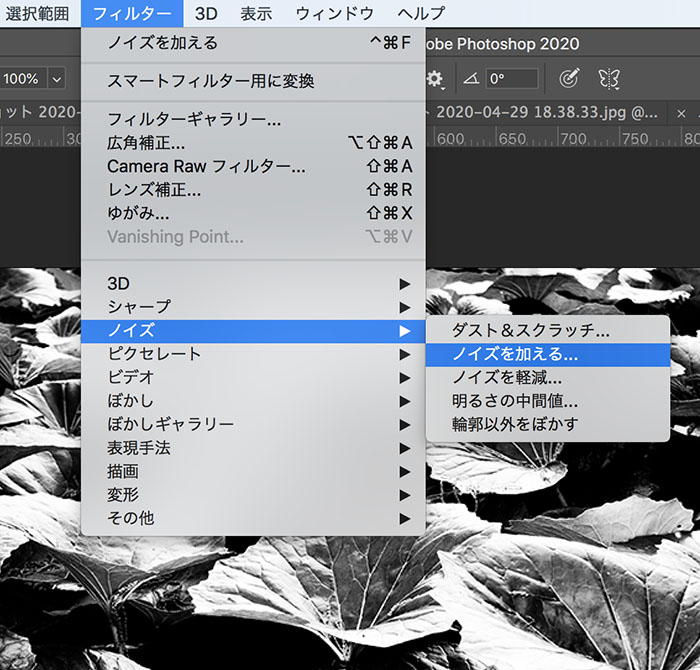Select フィルターギャラリー... entry

194,120
